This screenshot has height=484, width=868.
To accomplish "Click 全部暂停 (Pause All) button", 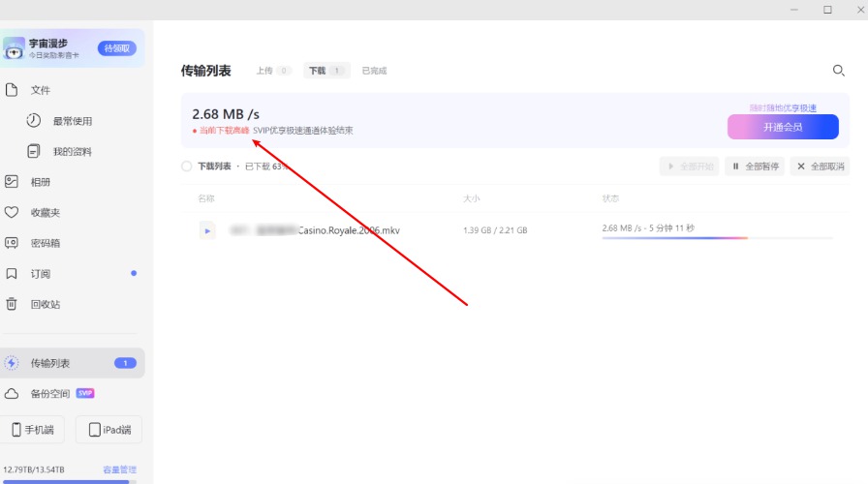I will point(755,166).
